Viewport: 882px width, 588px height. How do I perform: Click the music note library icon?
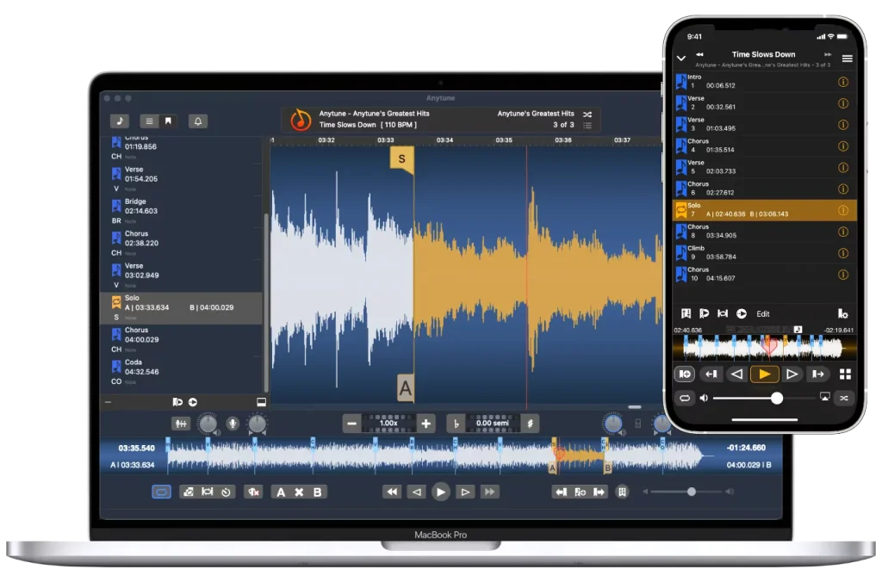119,121
